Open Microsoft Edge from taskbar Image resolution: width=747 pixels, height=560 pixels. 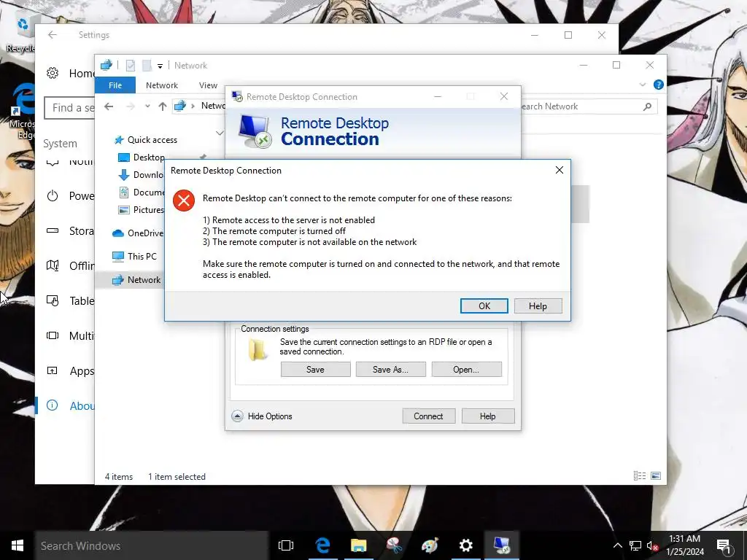point(322,545)
